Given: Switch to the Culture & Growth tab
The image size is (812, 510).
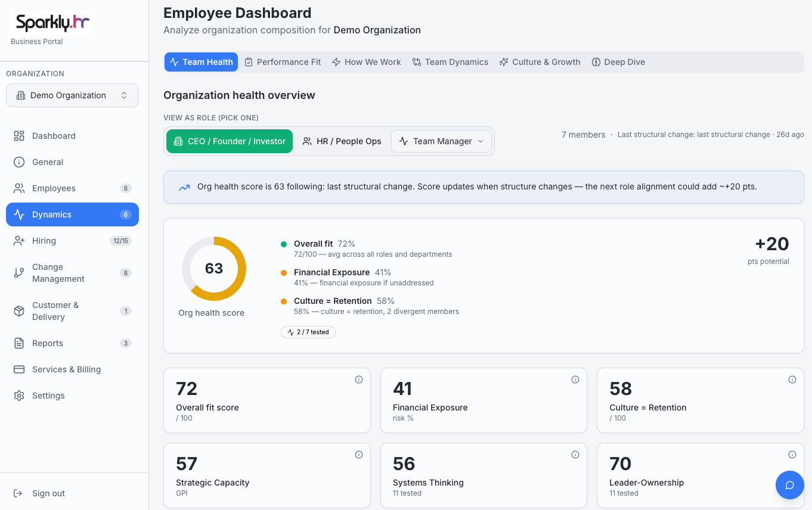Looking at the screenshot, I should (540, 62).
